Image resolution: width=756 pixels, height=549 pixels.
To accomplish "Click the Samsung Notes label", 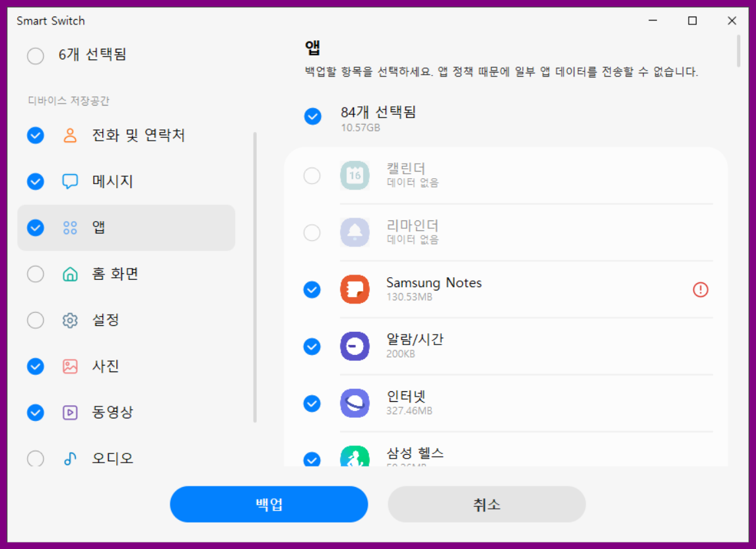I will 434,282.
